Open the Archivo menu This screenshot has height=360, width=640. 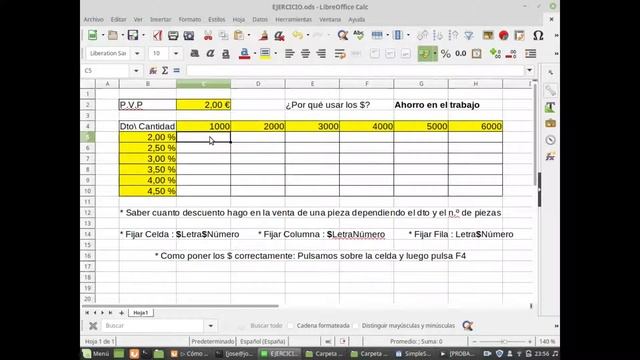pos(93,20)
